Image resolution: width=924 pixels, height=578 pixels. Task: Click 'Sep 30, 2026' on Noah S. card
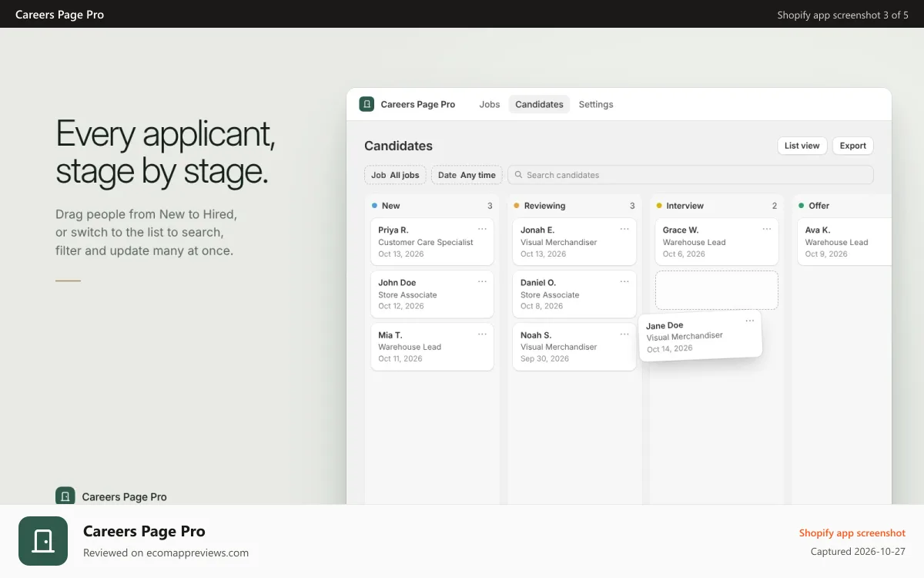click(544, 358)
